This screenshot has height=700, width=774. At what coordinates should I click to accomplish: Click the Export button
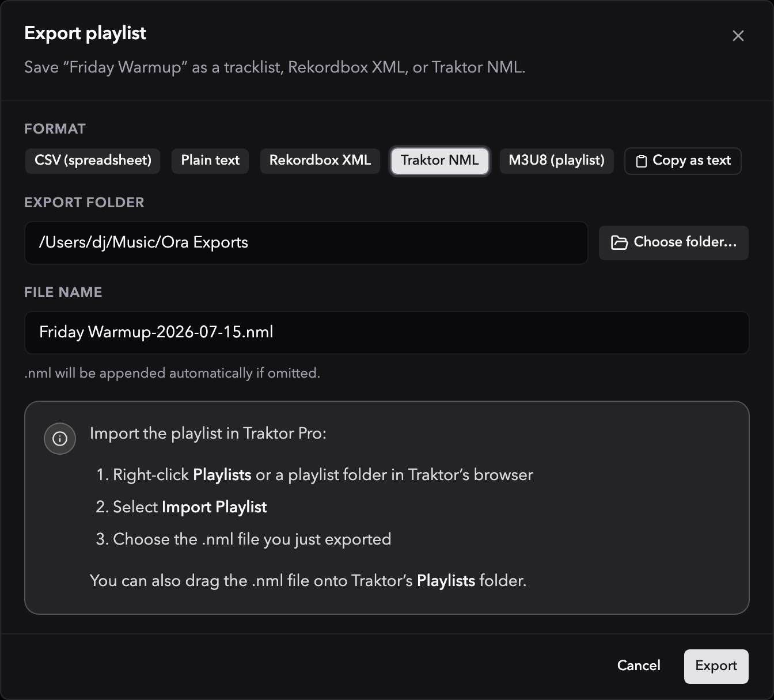click(716, 667)
